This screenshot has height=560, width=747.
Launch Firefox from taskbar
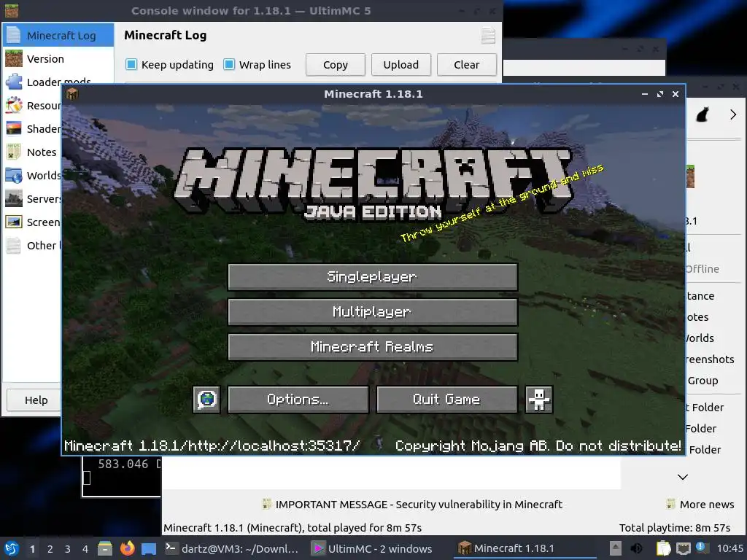point(127,548)
